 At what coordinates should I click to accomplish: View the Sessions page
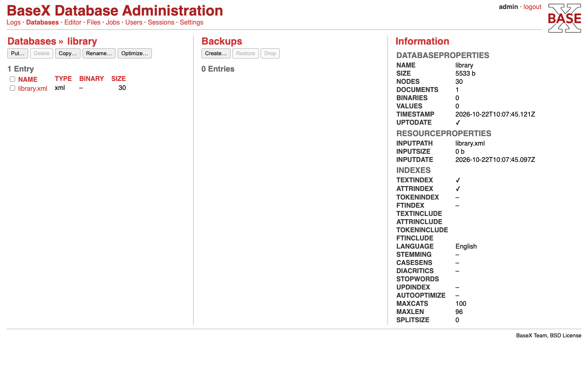(161, 22)
